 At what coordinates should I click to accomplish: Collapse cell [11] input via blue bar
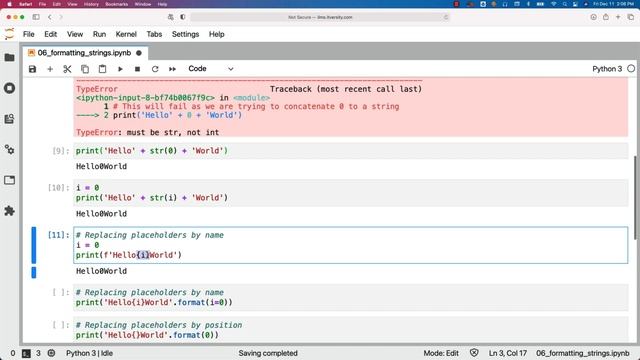point(34,245)
